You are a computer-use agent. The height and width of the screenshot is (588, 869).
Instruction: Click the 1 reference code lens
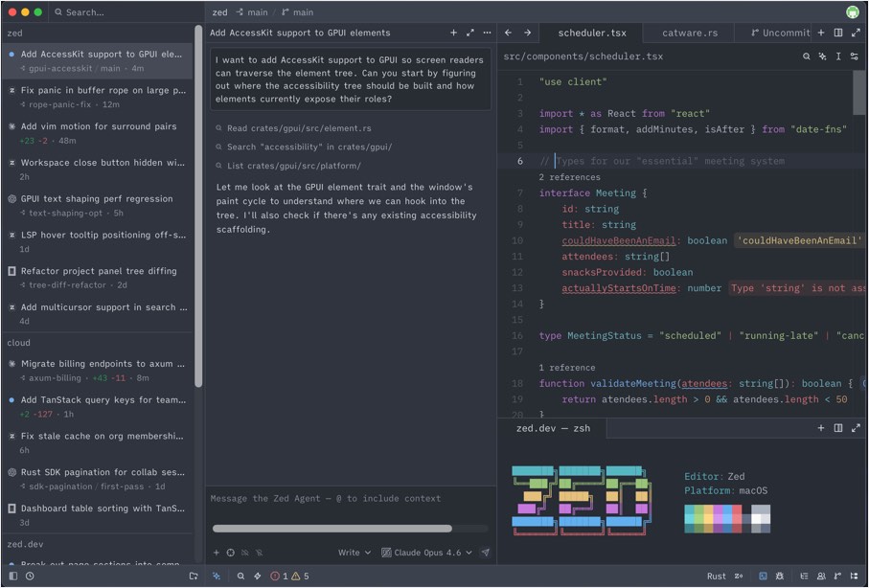click(x=567, y=368)
